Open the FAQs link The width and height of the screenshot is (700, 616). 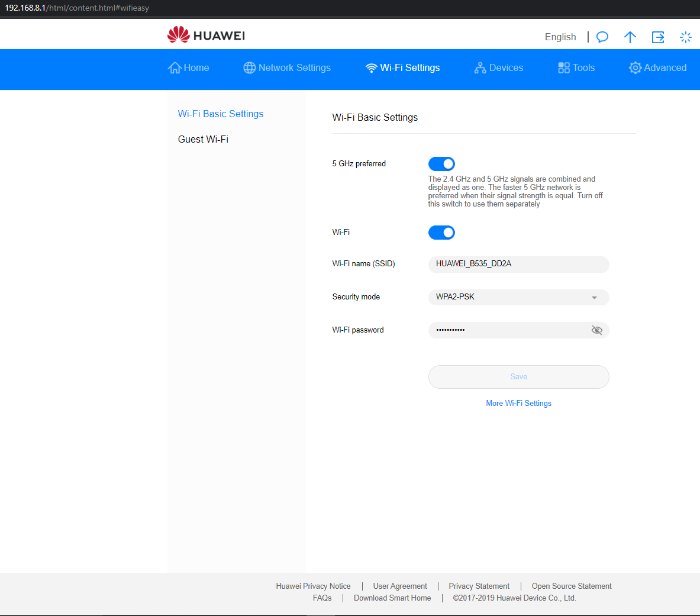[322, 598]
